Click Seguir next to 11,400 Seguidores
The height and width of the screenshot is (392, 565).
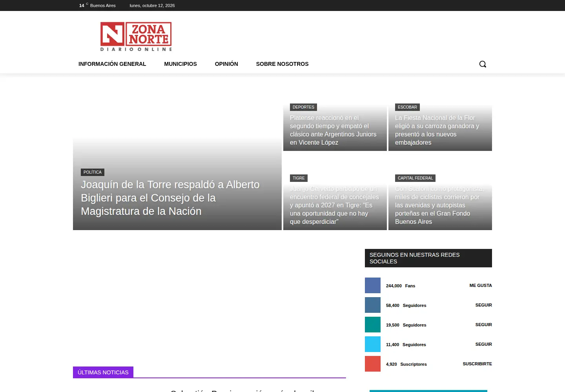pyautogui.click(x=483, y=344)
